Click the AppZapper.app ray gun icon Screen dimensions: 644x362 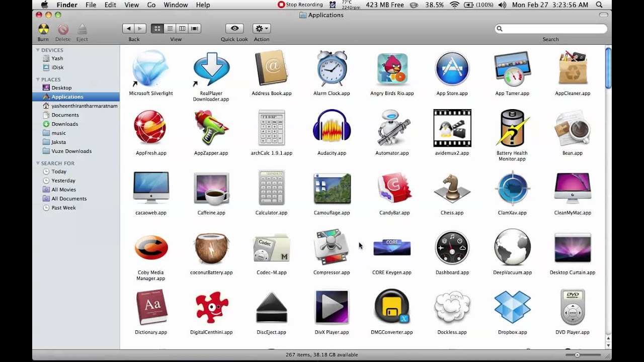[x=211, y=128]
